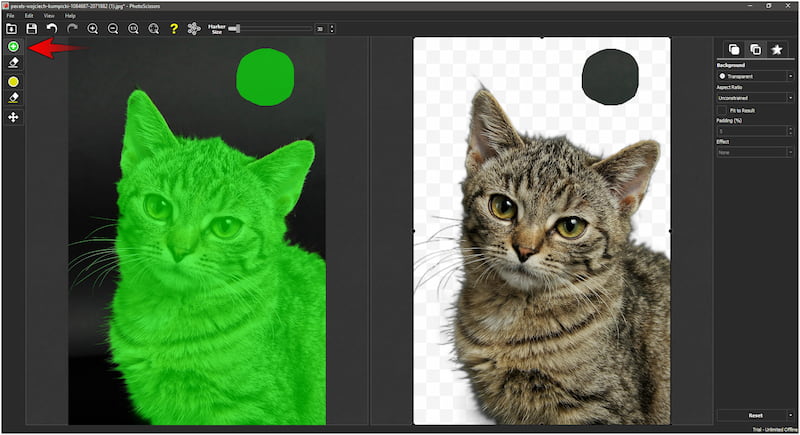This screenshot has height=435, width=800.
Task: Click the Zoom Out magnifier
Action: [x=113, y=29]
